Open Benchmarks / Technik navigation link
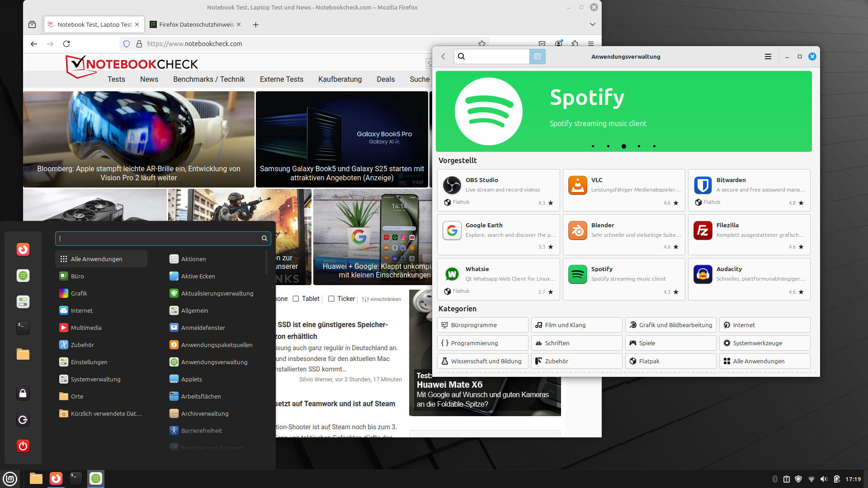 pos(209,79)
